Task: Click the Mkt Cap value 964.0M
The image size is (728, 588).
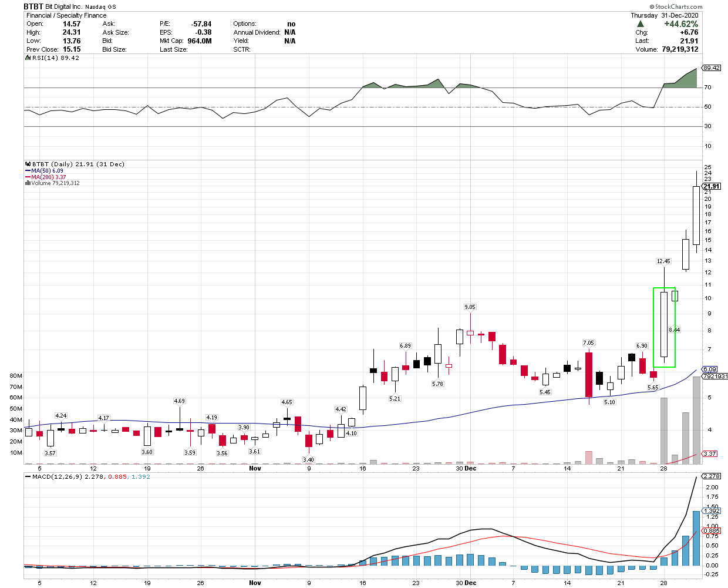Action: click(200, 41)
